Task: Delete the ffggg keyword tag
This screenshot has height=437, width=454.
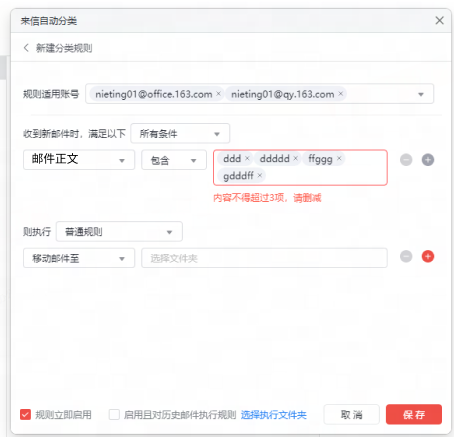Action: (x=339, y=158)
